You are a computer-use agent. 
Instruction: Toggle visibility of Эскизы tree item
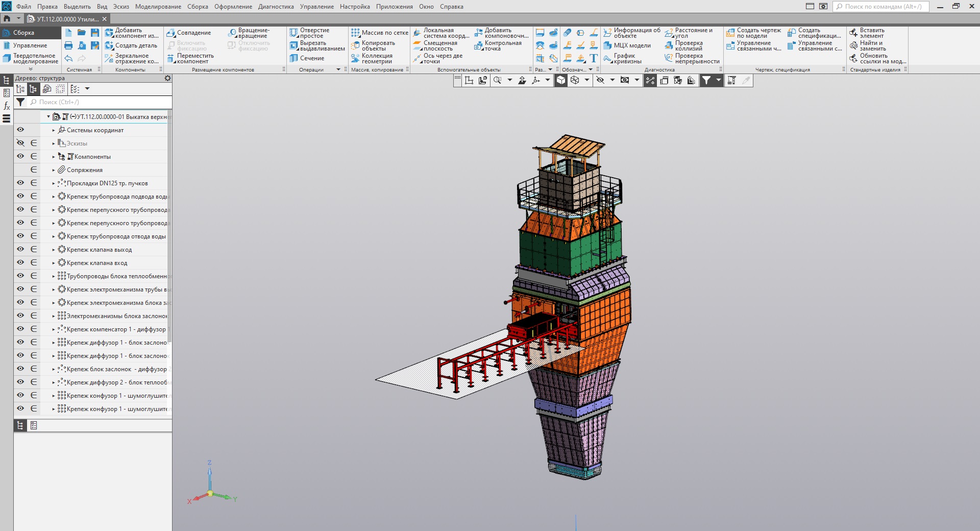(20, 143)
